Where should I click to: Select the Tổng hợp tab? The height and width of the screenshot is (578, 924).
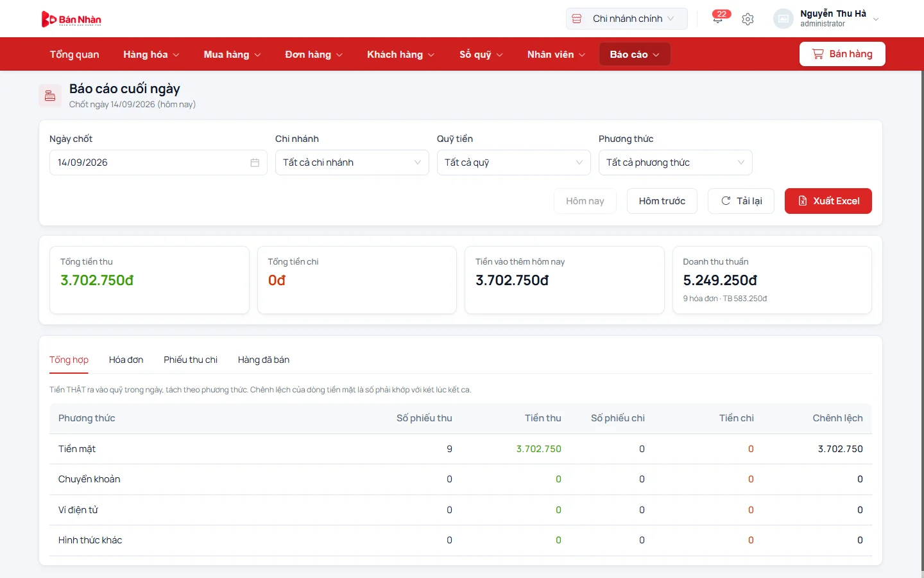[x=69, y=360]
